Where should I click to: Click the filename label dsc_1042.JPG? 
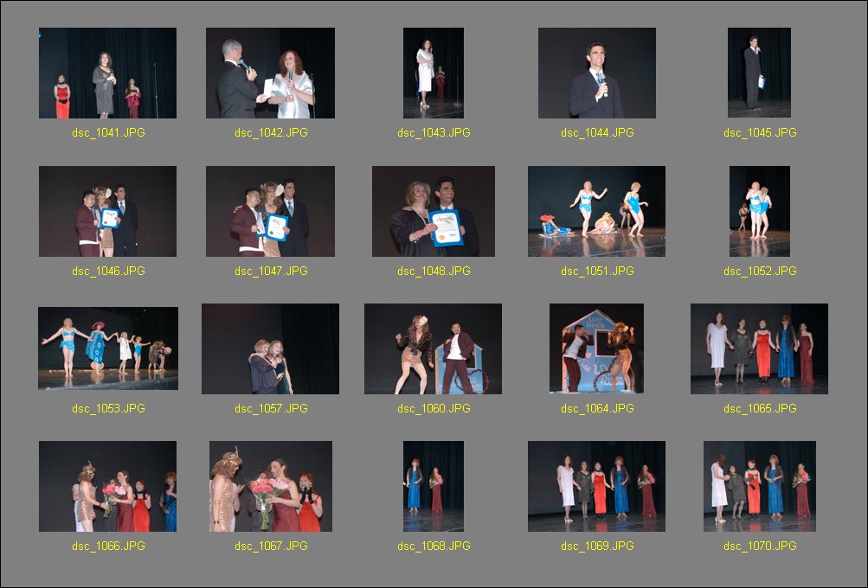click(x=271, y=133)
